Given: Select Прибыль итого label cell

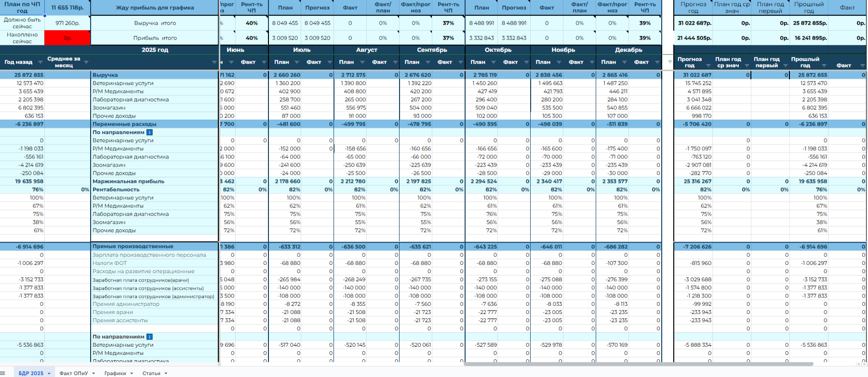Looking at the screenshot, I should pyautogui.click(x=155, y=38).
